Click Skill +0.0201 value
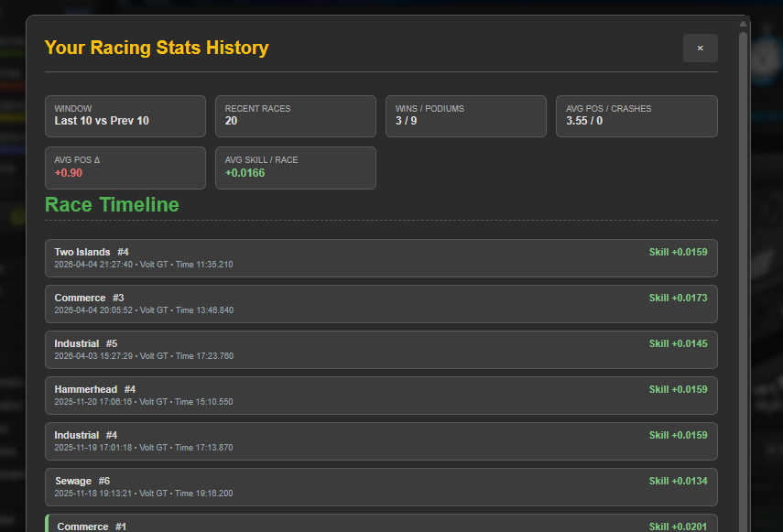Viewport: 783px width, 532px height. [x=678, y=527]
